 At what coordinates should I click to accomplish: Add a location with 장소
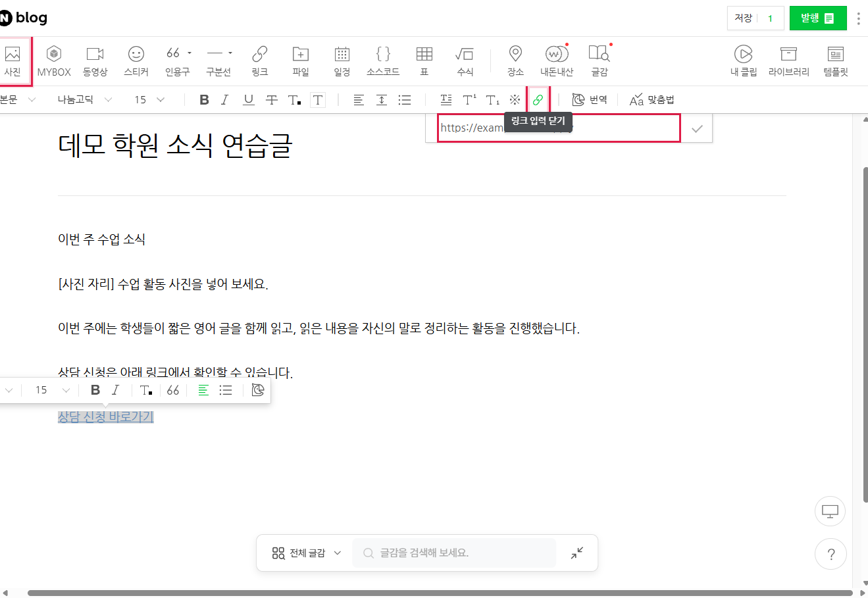tap(515, 61)
